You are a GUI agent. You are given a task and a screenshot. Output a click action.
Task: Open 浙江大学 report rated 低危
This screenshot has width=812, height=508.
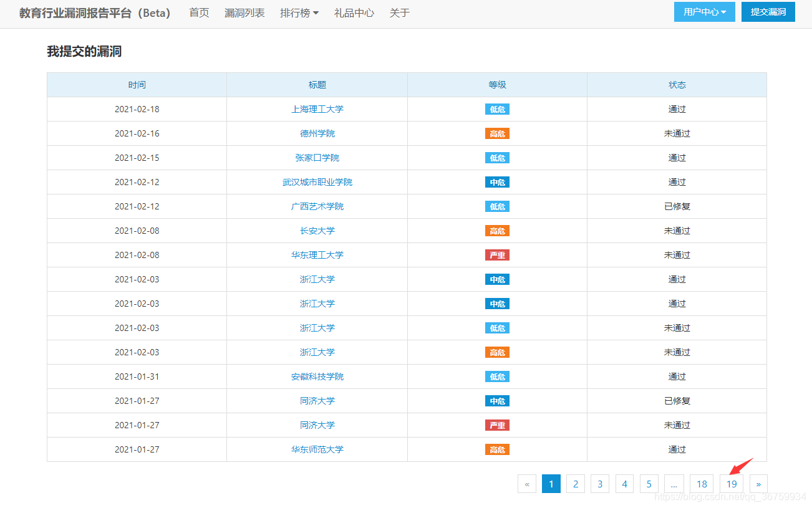pyautogui.click(x=317, y=328)
